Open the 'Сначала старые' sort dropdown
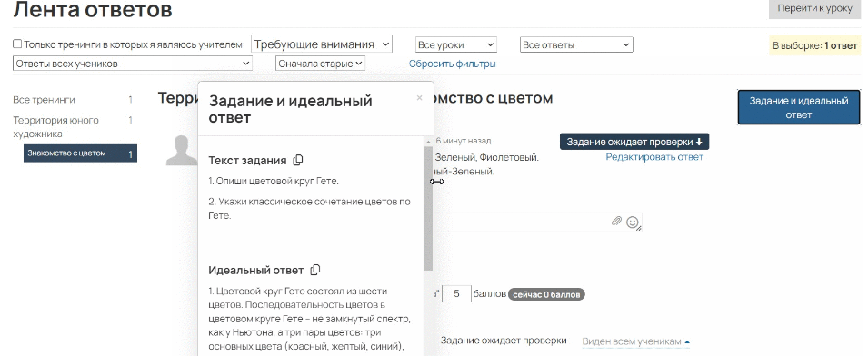The width and height of the screenshot is (868, 356). point(321,64)
